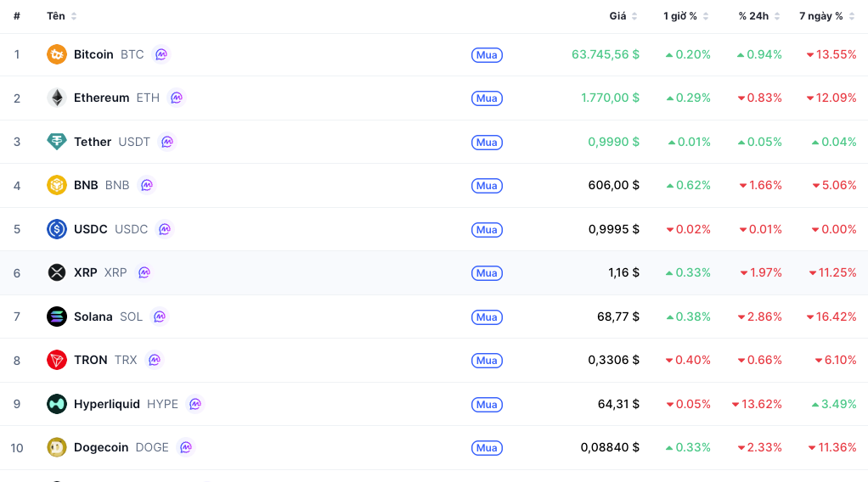Click Mua button for Tether
The width and height of the screenshot is (868, 482).
[x=487, y=143]
